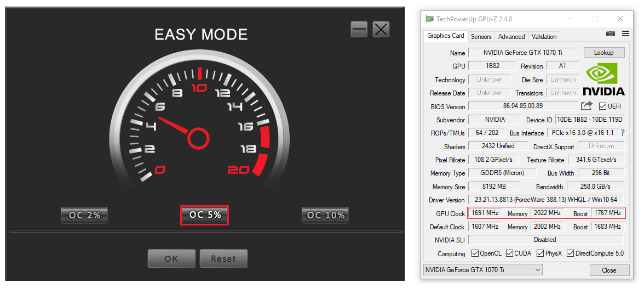
Task: Click the Revision field showing A1
Action: coord(563,65)
